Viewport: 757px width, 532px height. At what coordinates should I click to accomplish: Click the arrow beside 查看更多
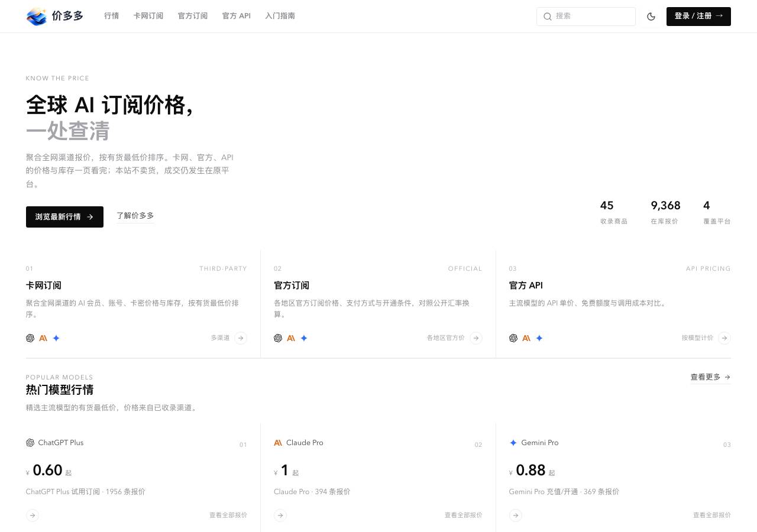(x=727, y=377)
